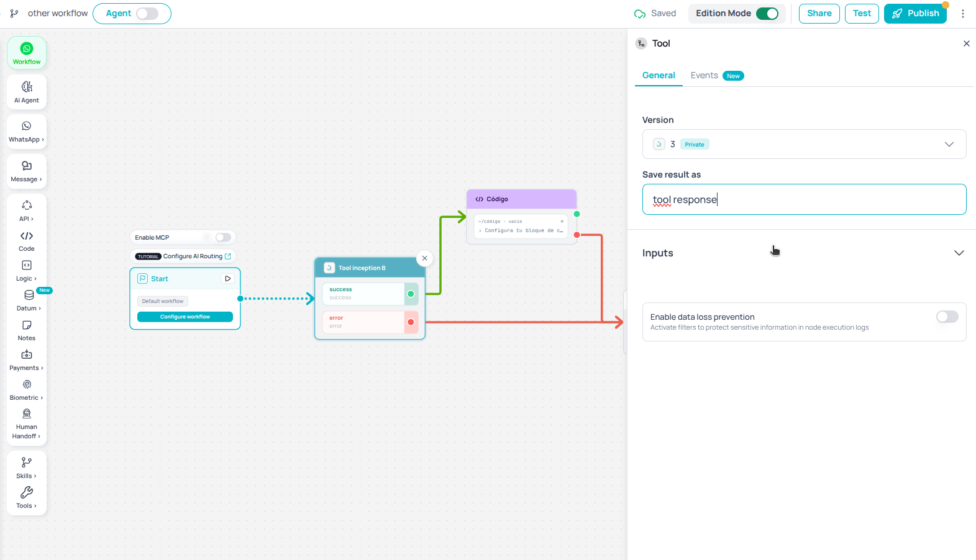The height and width of the screenshot is (560, 976).
Task: Turn off Edition Mode toggle
Action: tap(767, 14)
